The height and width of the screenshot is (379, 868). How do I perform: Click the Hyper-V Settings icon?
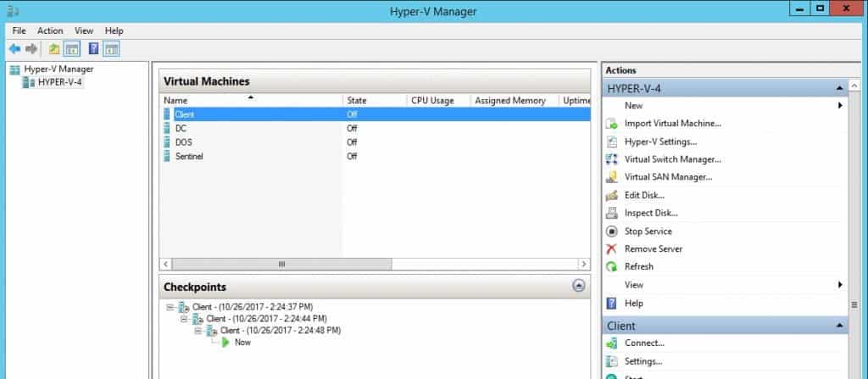(x=612, y=142)
